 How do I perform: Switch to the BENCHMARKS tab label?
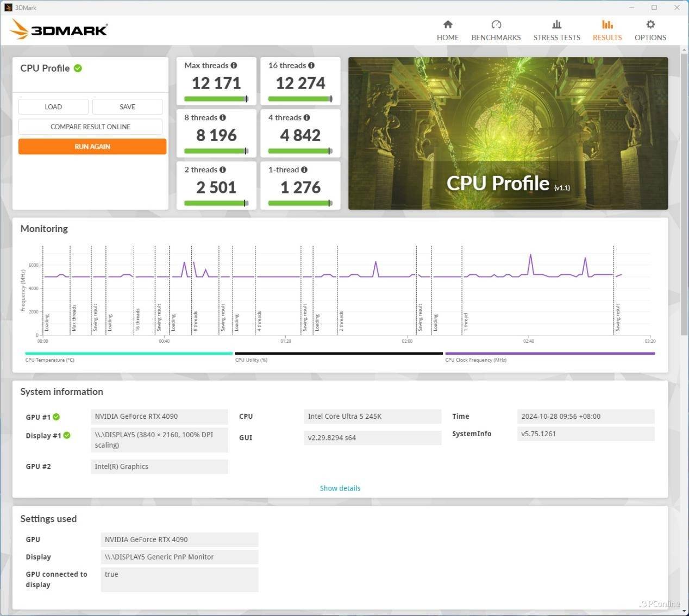496,37
